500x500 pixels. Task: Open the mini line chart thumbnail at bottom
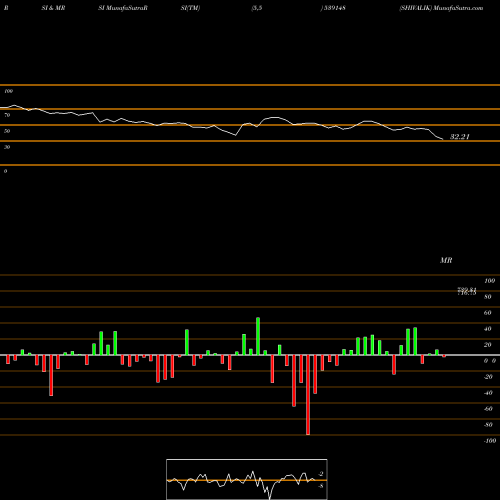tap(247, 479)
